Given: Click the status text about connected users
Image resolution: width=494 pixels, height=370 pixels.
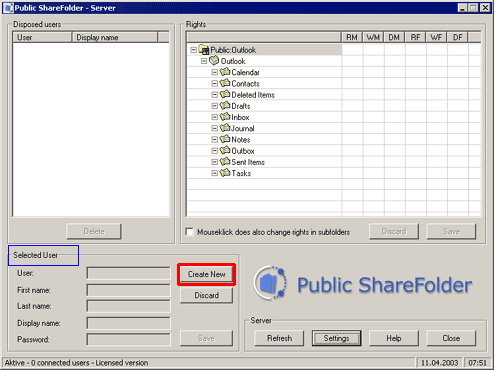Looking at the screenshot, I should [x=76, y=363].
